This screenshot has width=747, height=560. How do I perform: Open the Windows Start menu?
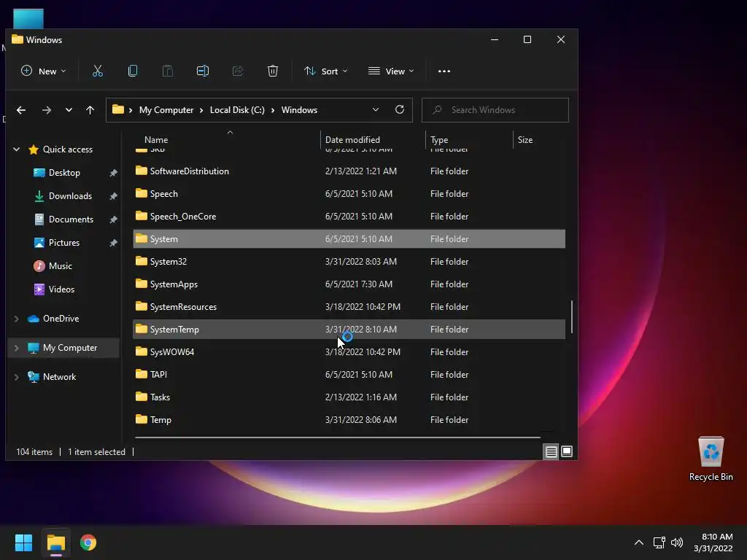[23, 542]
